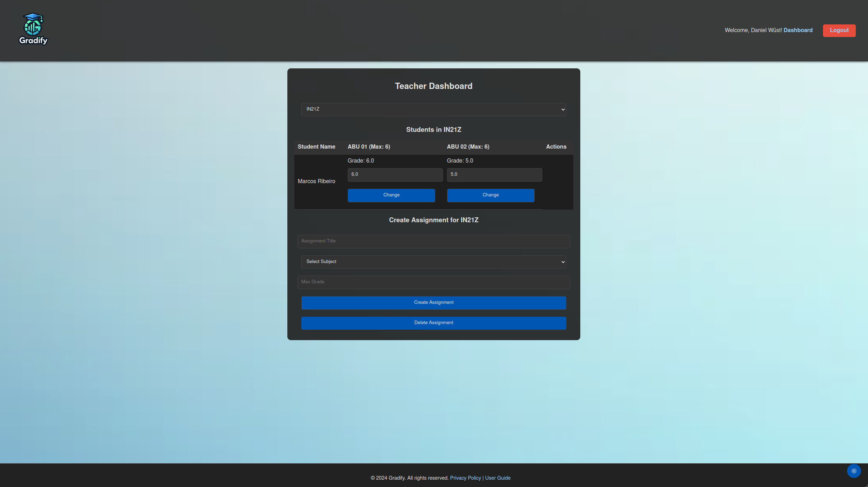Click the Privacy Policy link in footer
This screenshot has height=487, width=868.
[x=465, y=478]
